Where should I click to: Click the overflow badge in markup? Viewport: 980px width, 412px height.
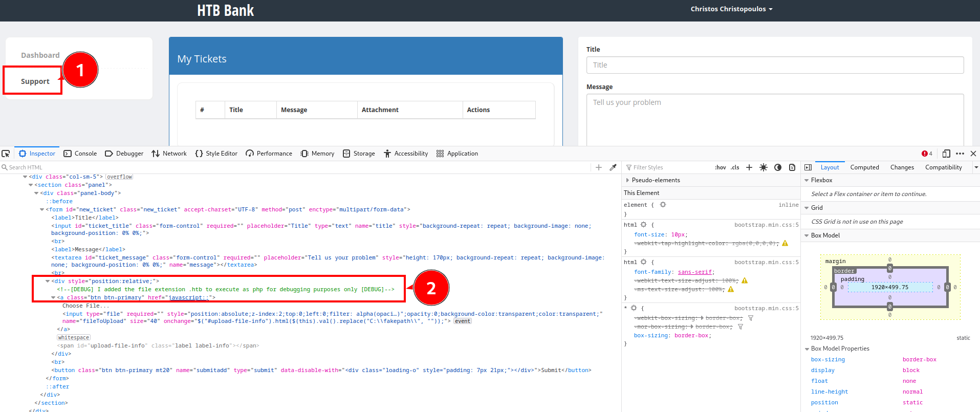click(120, 177)
